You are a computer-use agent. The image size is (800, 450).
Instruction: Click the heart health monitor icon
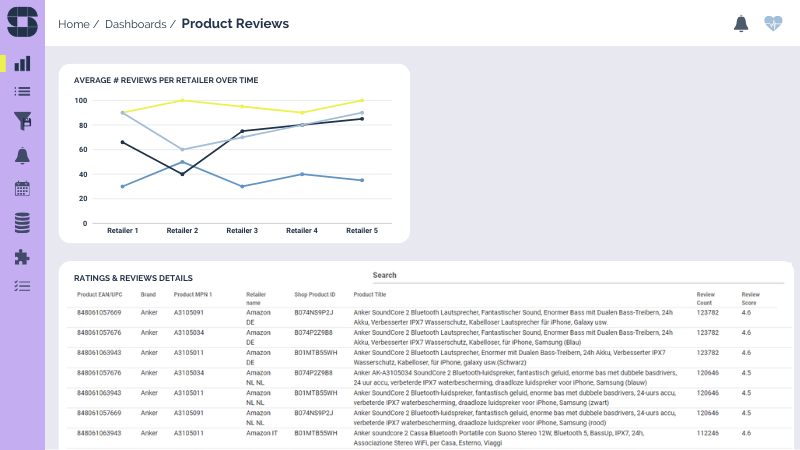[774, 23]
